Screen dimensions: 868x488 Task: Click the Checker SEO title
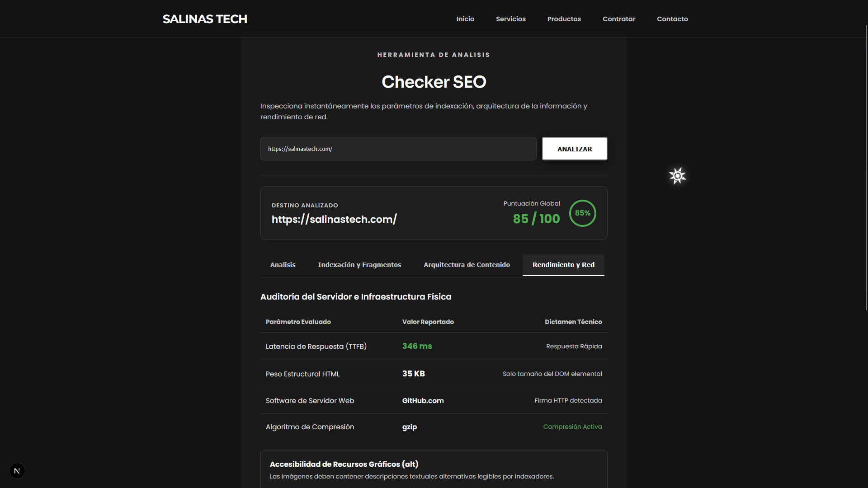tap(434, 82)
